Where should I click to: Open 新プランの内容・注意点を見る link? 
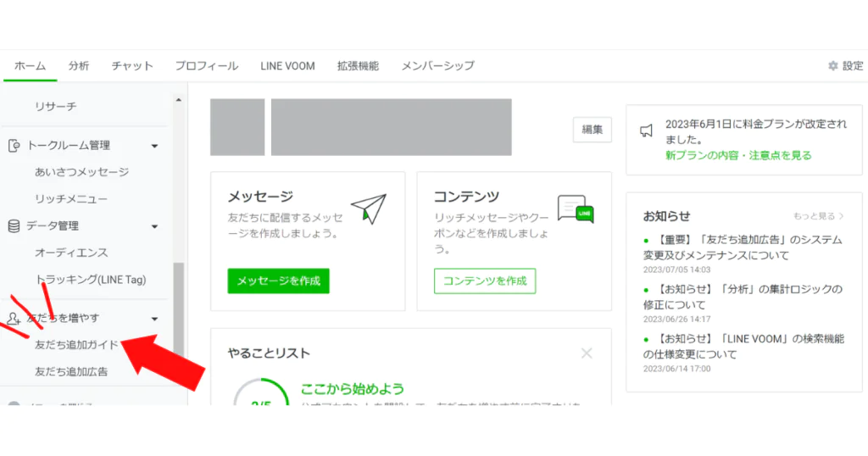738,155
